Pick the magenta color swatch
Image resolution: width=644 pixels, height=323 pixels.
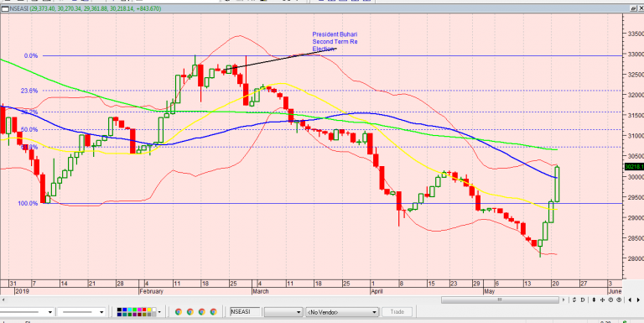140,310
